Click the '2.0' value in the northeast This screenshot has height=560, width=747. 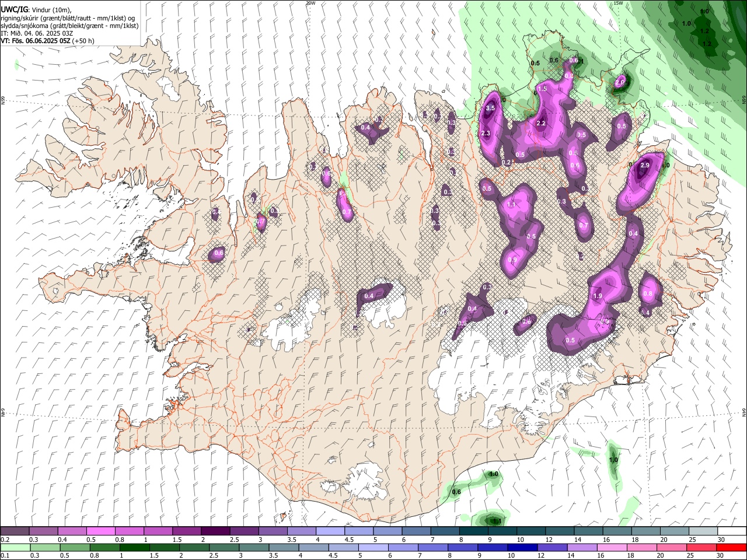(x=620, y=83)
